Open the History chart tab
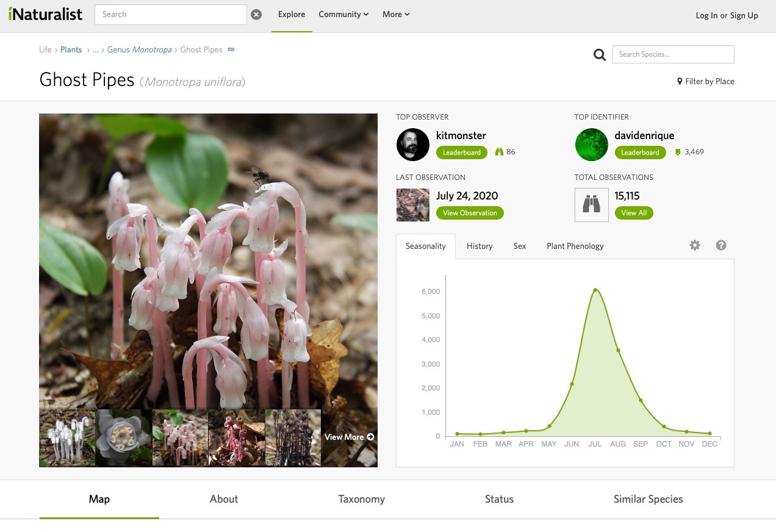 (479, 246)
